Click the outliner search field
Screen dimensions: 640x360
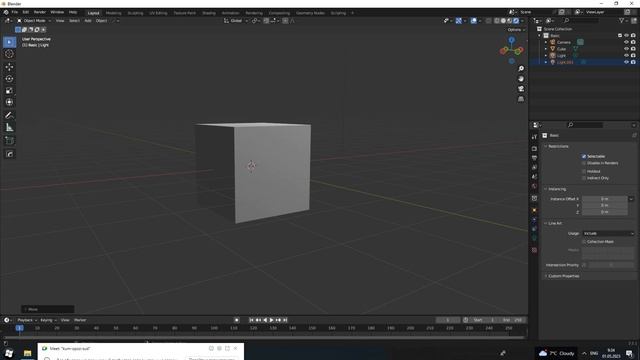[x=581, y=20]
